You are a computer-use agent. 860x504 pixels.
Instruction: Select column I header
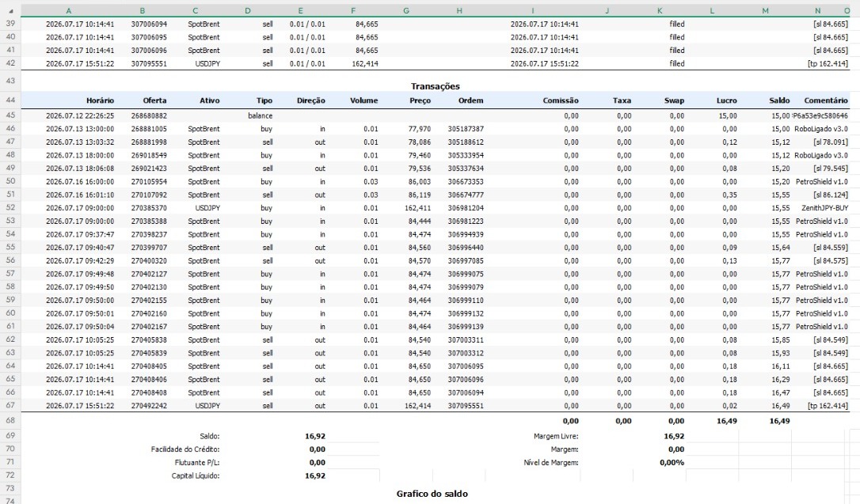coord(532,10)
